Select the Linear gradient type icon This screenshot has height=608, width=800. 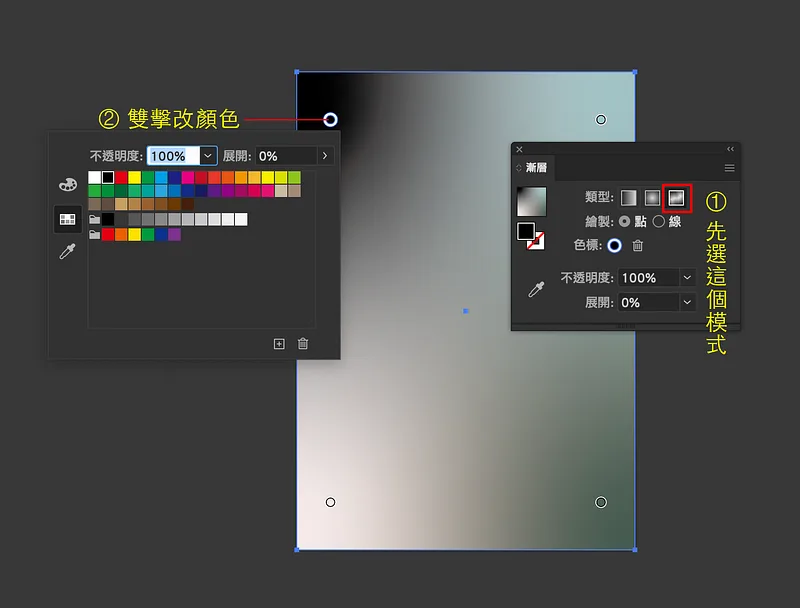(x=629, y=198)
